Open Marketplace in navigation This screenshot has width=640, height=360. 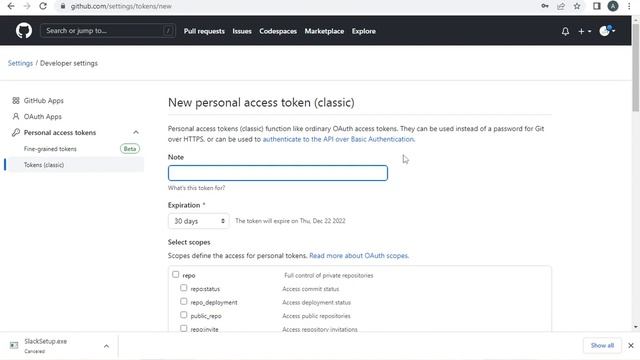click(324, 31)
